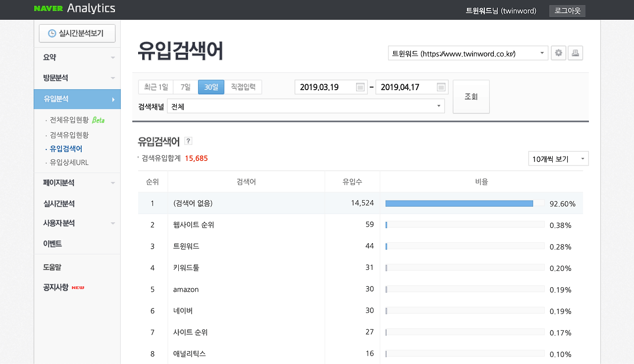Viewport: 634px width, 364px height.
Task: Select the 최근 1일 period option
Action: tap(156, 87)
